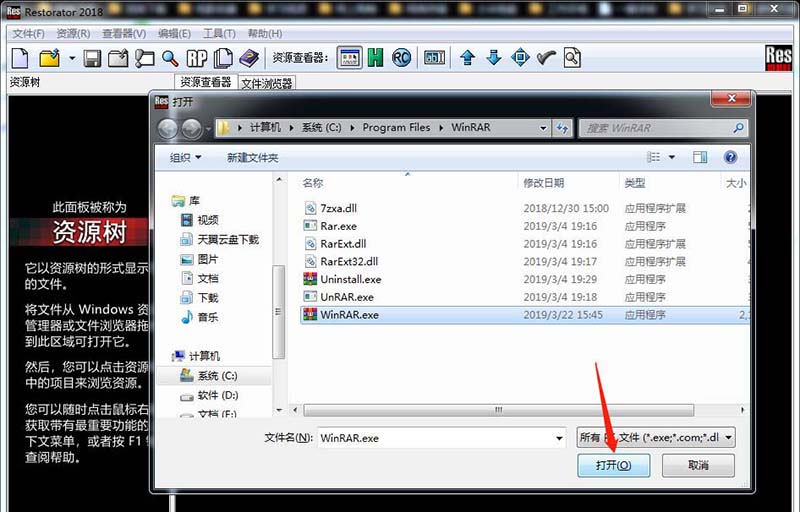The height and width of the screenshot is (512, 800).
Task: Select 视频 in the library tree
Action: click(200, 220)
